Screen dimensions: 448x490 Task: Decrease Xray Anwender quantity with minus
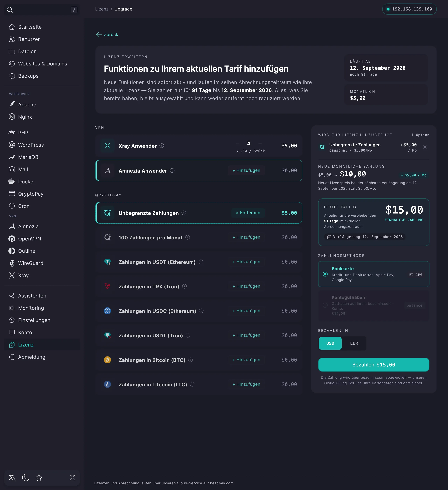click(238, 143)
